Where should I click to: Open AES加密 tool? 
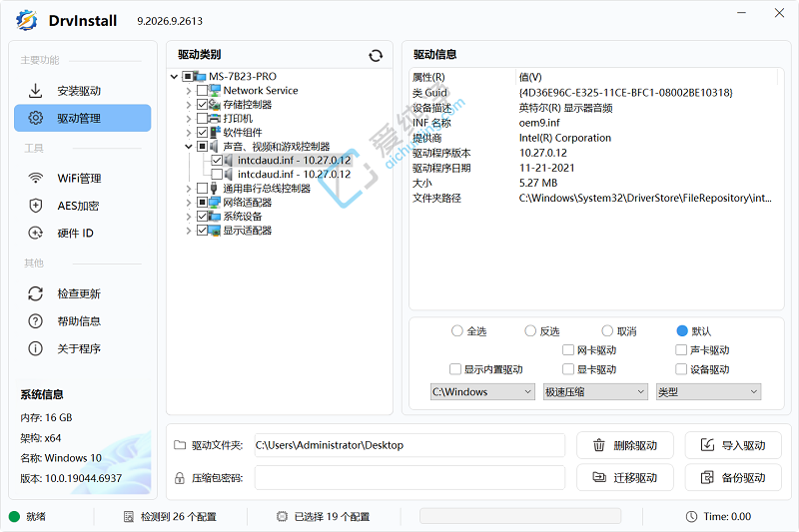click(83, 206)
